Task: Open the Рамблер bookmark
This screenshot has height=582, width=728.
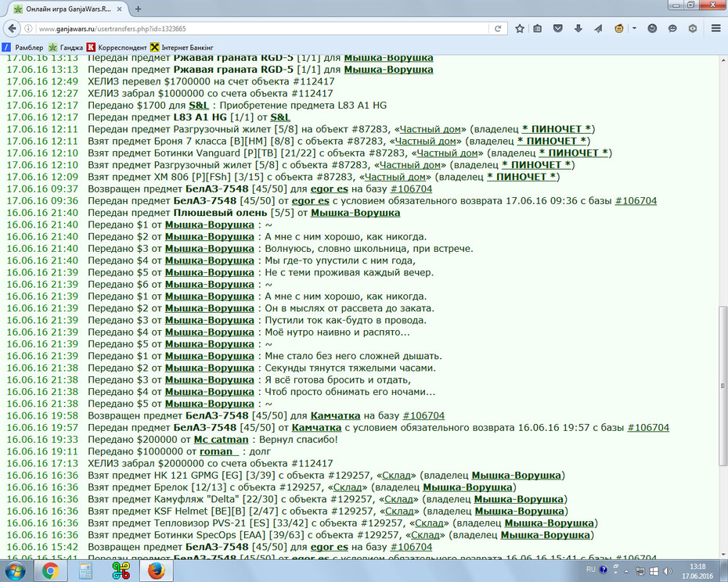Action: (23, 48)
